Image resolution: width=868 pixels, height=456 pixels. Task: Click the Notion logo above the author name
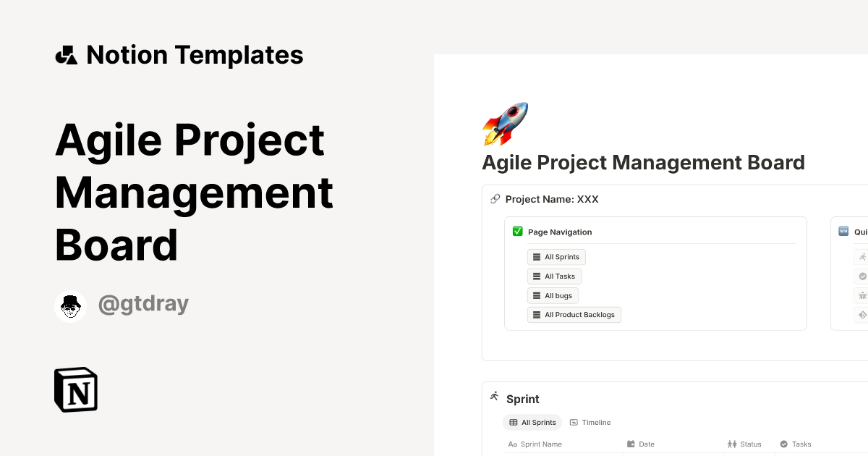(x=75, y=389)
